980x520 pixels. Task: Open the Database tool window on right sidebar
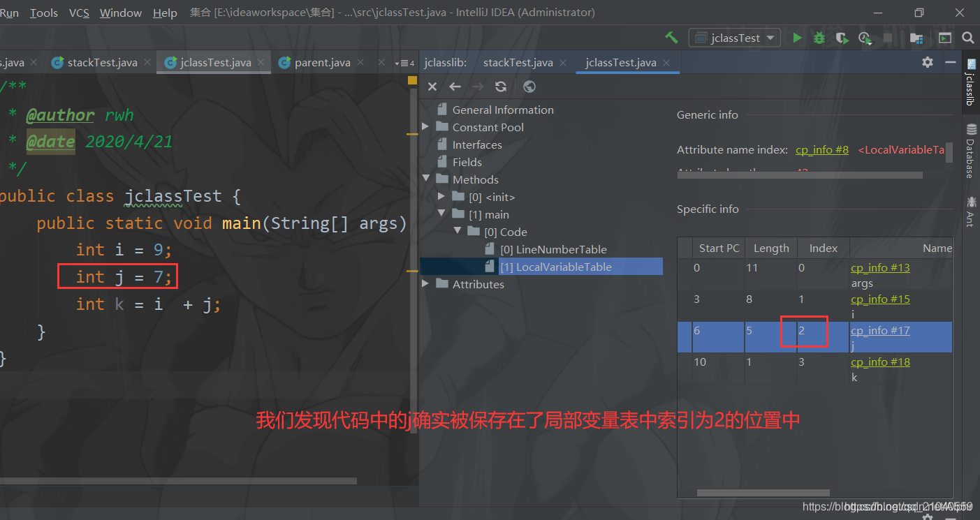pyautogui.click(x=971, y=148)
